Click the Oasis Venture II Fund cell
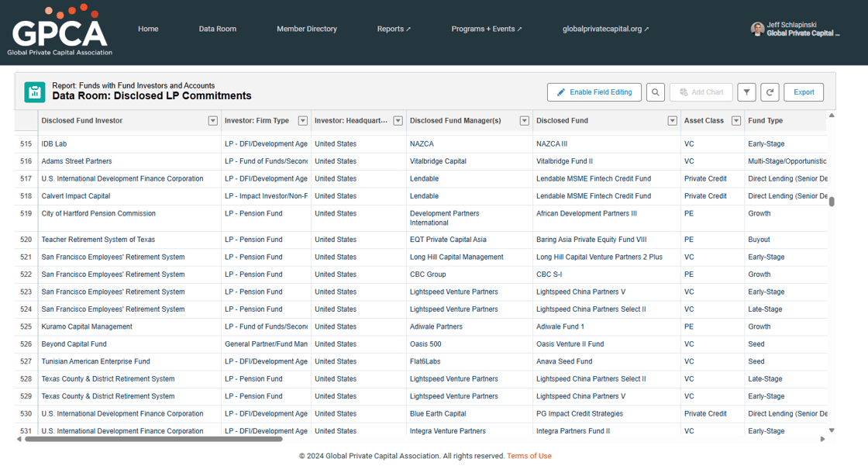This screenshot has width=868, height=466. pyautogui.click(x=607, y=344)
